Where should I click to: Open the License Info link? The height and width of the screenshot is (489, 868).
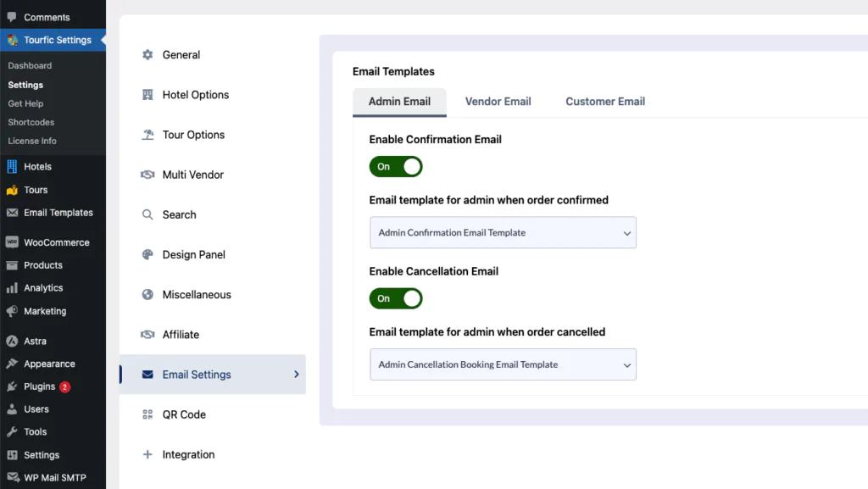(x=32, y=141)
